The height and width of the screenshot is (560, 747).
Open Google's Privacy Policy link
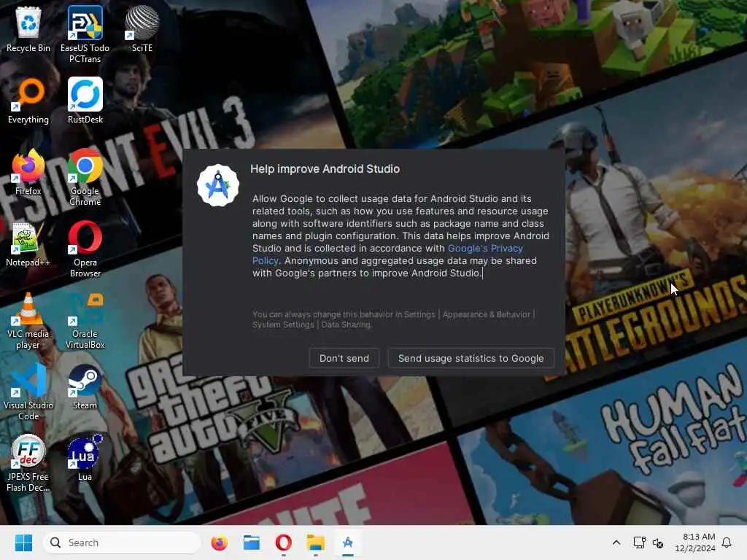pos(485,248)
